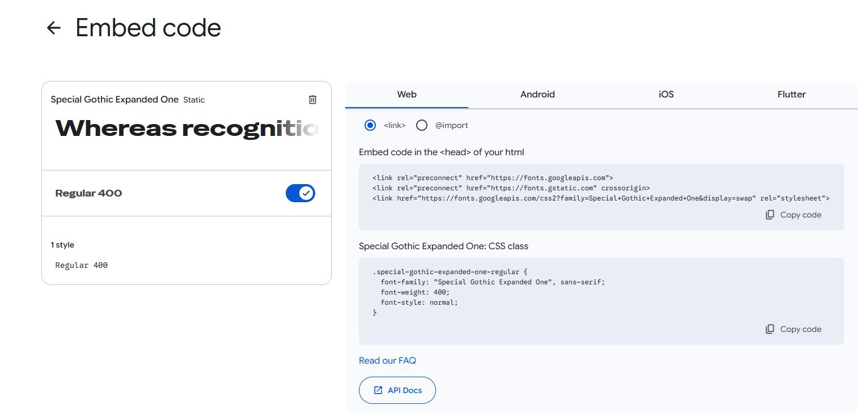Click the Embed code in the head instruction text
This screenshot has width=868, height=418.
[x=442, y=152]
